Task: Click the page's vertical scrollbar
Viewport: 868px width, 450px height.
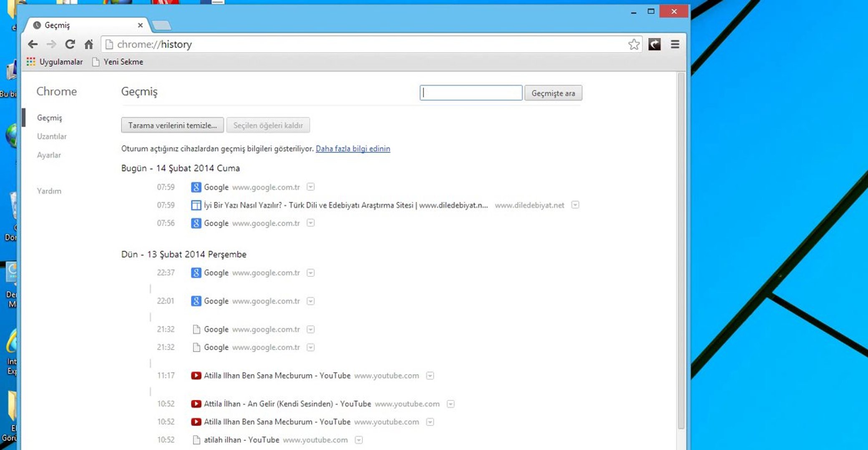Action: tap(681, 250)
